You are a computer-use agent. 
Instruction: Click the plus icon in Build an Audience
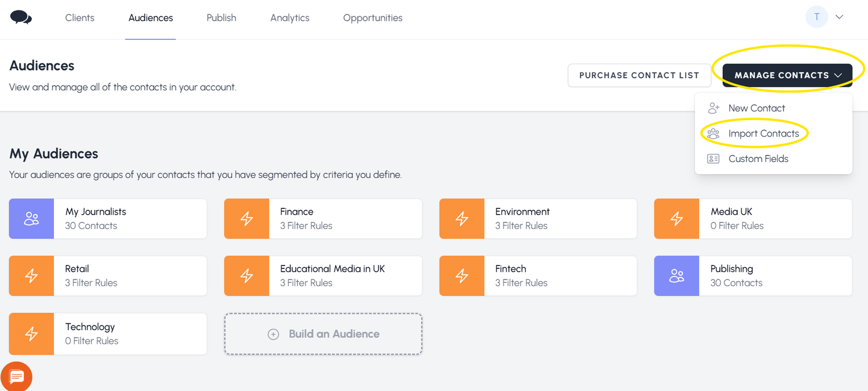pyautogui.click(x=274, y=334)
